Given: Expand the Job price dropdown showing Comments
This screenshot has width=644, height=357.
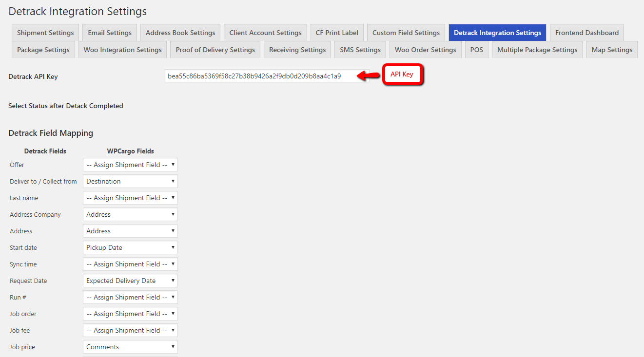Looking at the screenshot, I should tap(130, 347).
